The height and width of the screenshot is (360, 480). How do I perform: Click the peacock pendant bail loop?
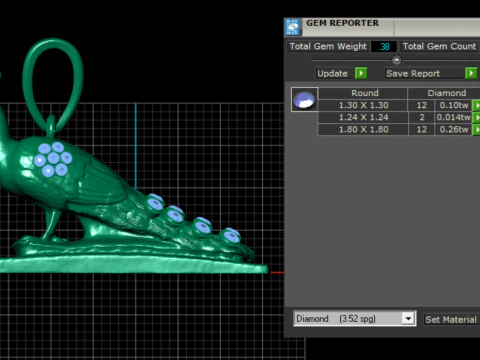[x=53, y=86]
